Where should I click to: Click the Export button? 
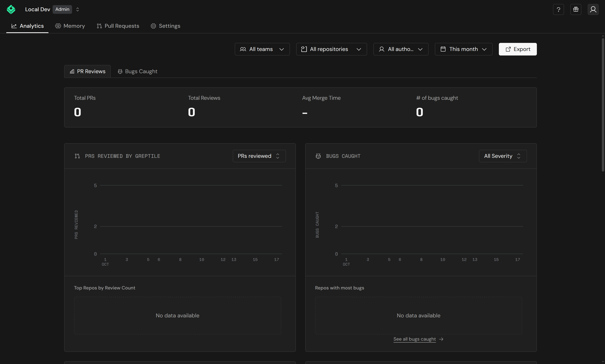pyautogui.click(x=518, y=49)
